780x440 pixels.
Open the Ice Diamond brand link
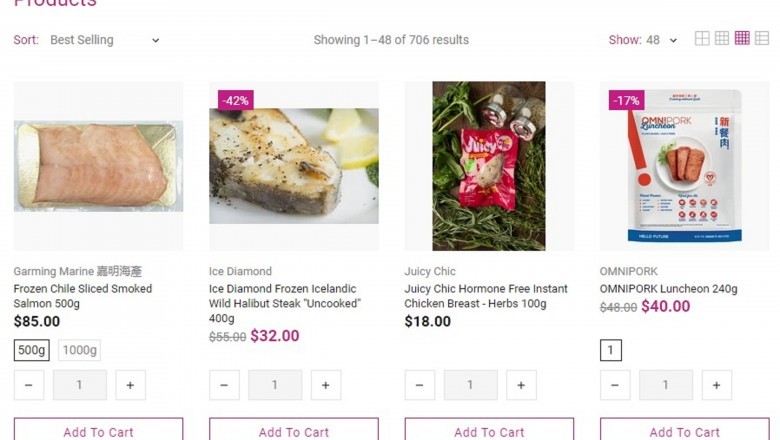point(240,271)
